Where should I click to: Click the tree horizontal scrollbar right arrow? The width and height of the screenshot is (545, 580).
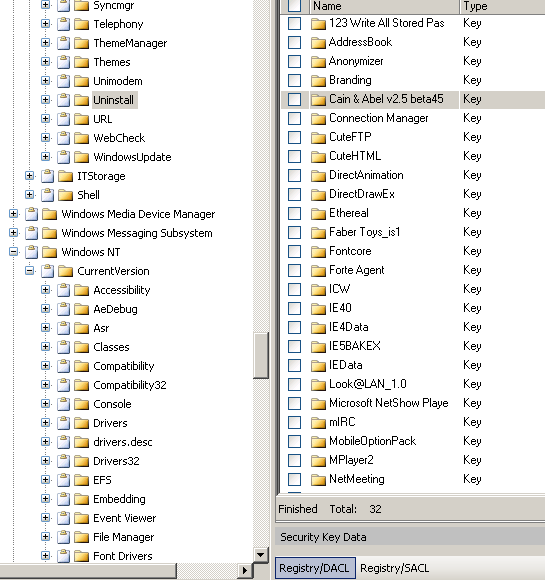click(x=245, y=570)
